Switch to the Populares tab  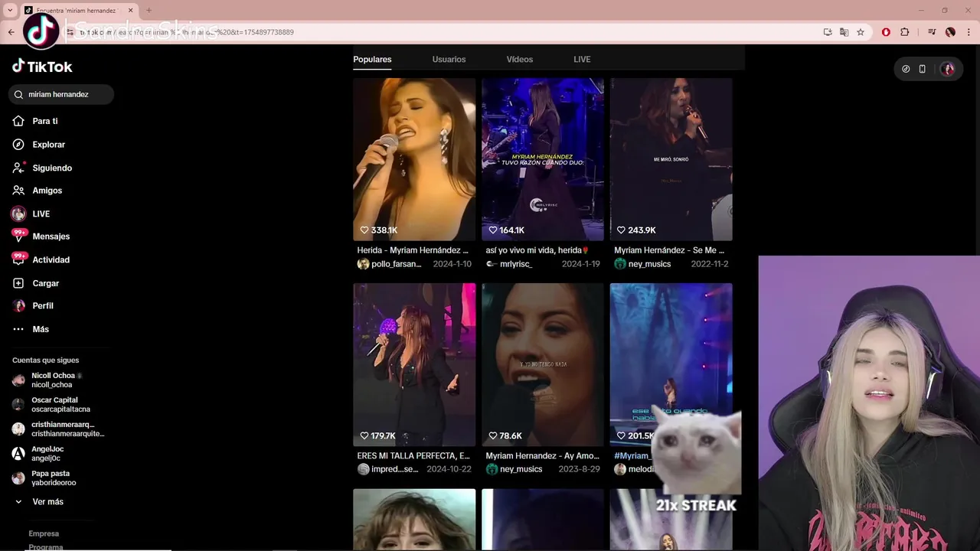pyautogui.click(x=372, y=60)
